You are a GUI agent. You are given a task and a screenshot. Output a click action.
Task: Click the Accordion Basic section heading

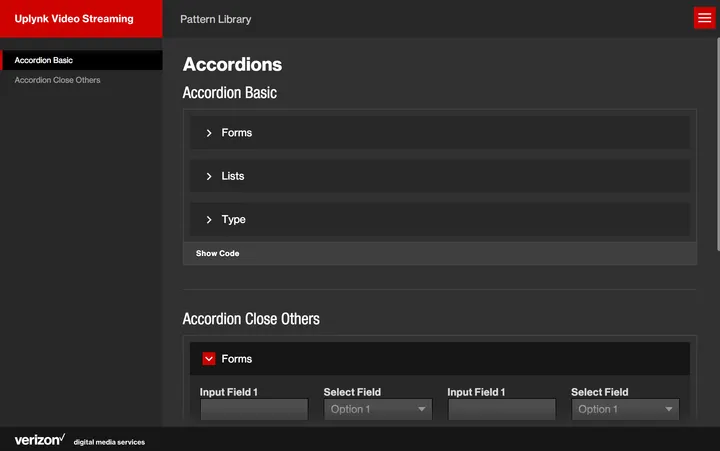coord(230,93)
